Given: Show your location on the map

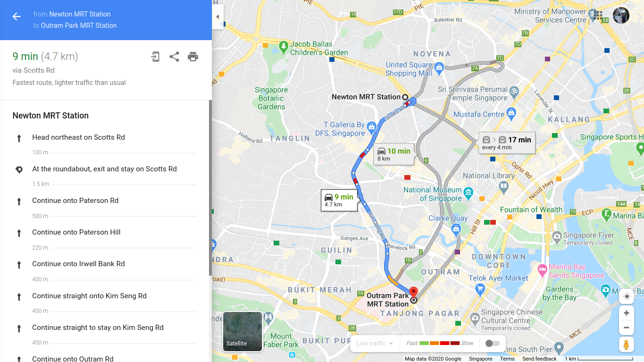Looking at the screenshot, I should [627, 296].
